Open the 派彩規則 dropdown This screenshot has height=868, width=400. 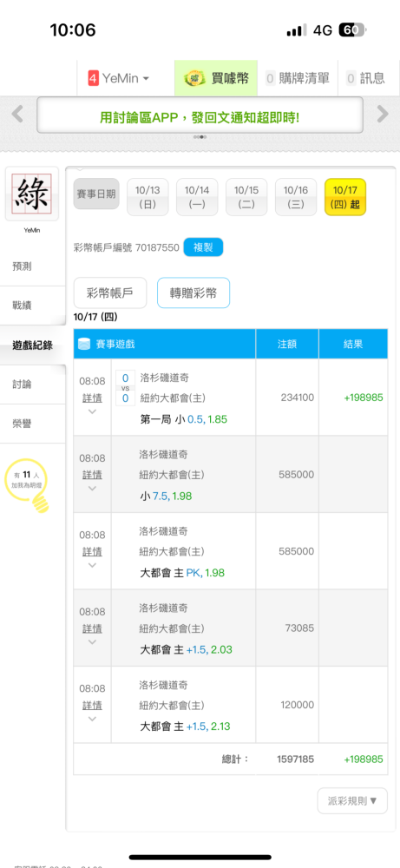(352, 801)
